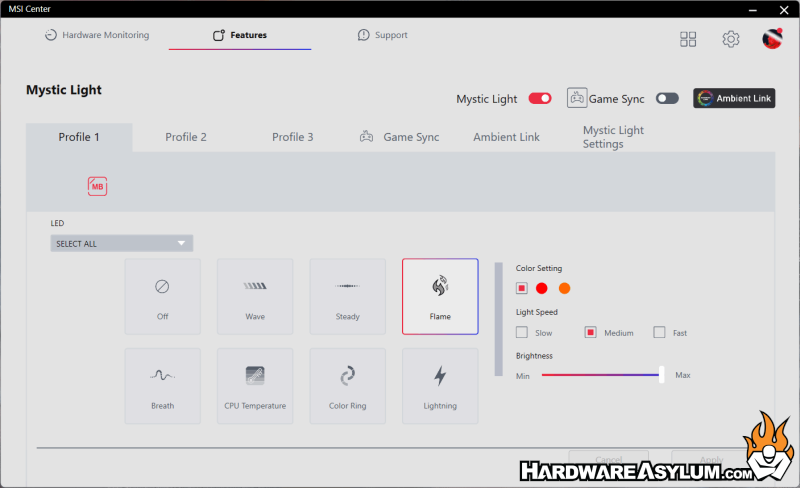Choose the Lightning lighting effect
Viewport: 800px width, 488px height.
click(x=440, y=386)
